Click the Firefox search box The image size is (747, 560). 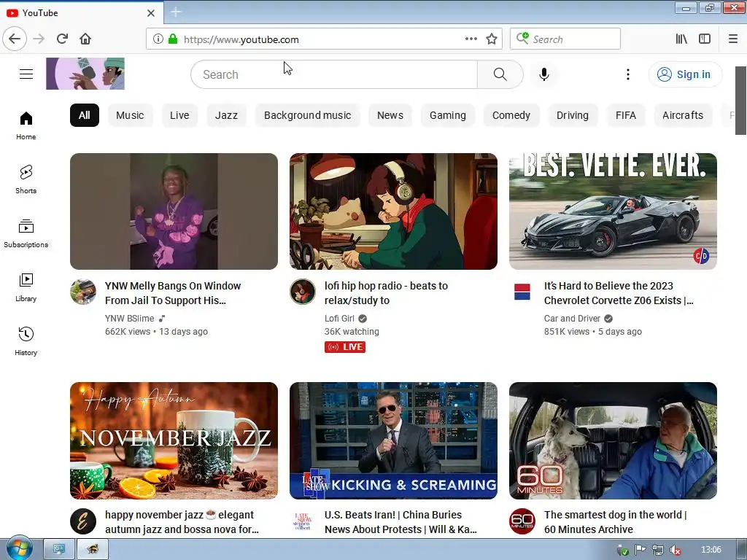(x=565, y=39)
